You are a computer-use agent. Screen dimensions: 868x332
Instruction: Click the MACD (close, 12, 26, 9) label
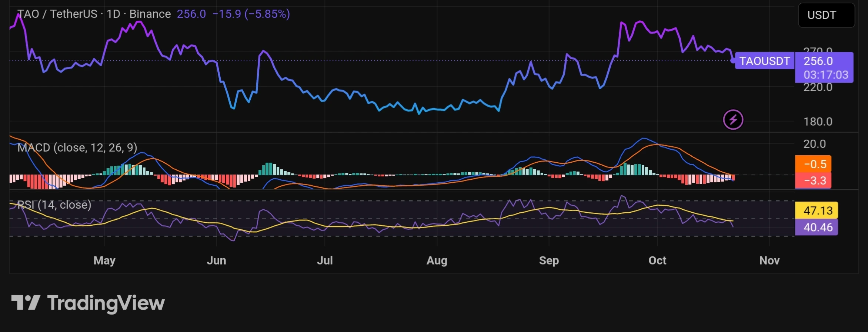[77, 147]
